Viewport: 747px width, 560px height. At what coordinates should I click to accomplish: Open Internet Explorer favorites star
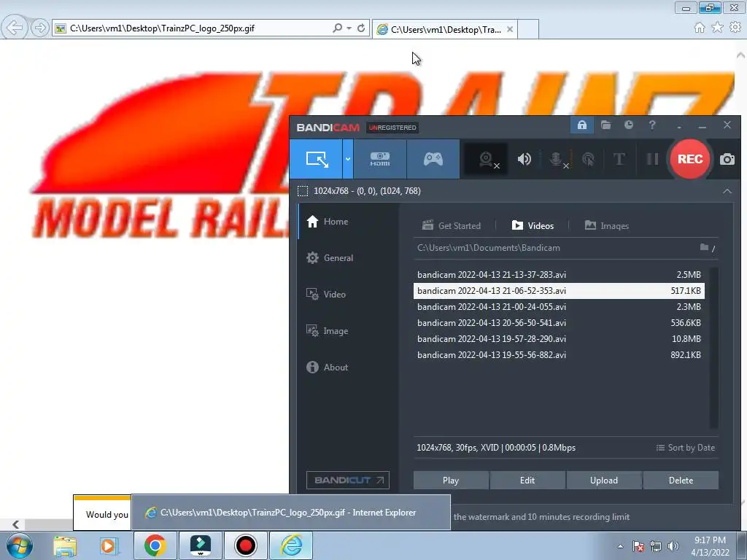click(x=717, y=28)
